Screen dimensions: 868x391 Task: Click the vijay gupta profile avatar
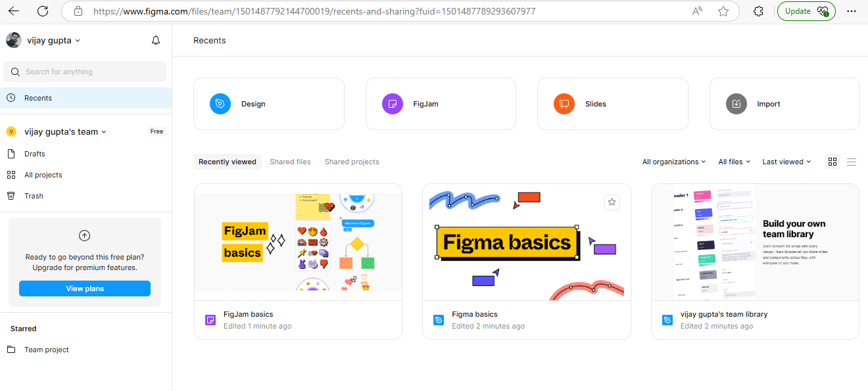(13, 40)
